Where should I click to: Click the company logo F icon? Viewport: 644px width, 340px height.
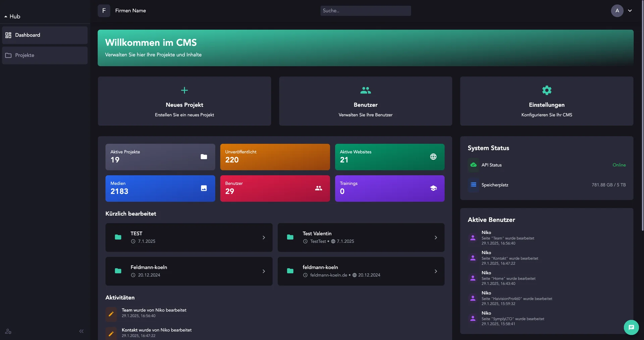[x=104, y=11]
